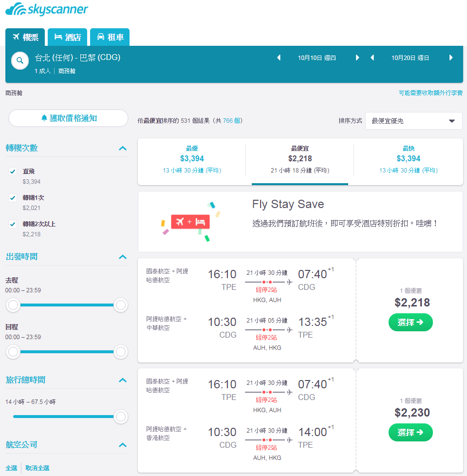
Task: Click the 去程 slider left handle
Action: coord(13,305)
